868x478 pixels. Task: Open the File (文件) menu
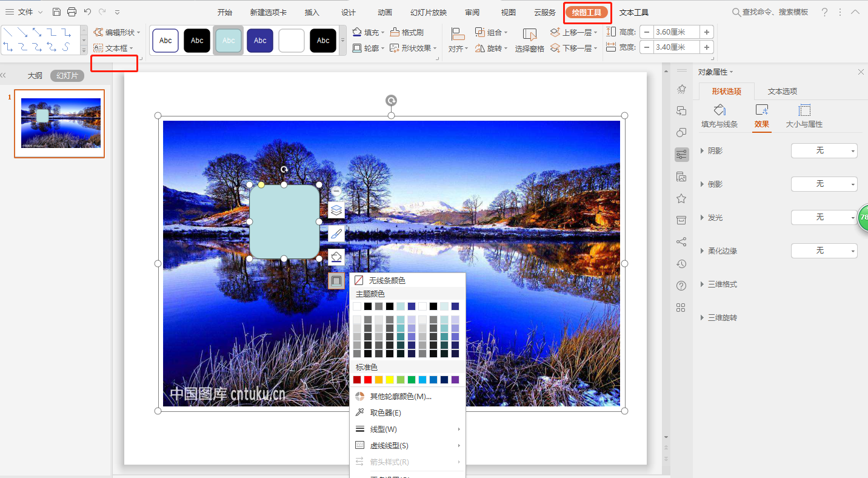click(24, 12)
